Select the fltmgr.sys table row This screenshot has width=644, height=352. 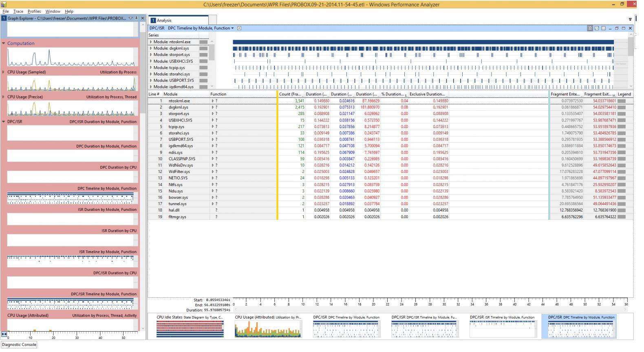pos(390,217)
